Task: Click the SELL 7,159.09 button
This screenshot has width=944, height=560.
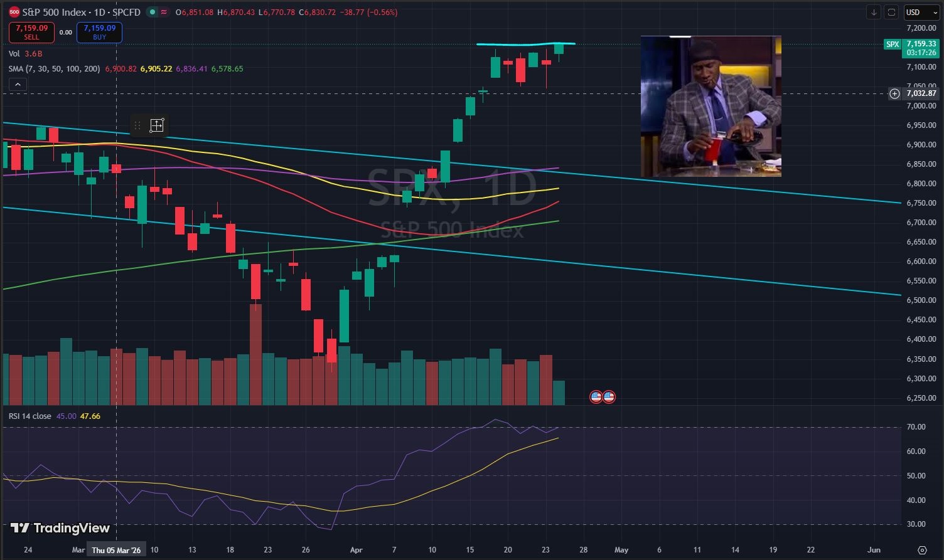Action: pyautogui.click(x=31, y=32)
